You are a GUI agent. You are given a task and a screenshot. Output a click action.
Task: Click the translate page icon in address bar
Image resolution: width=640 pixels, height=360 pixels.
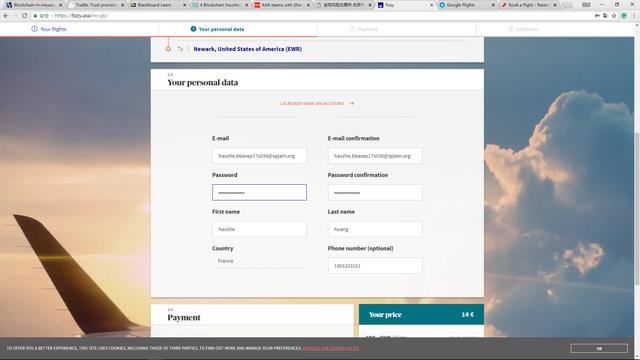pyautogui.click(x=605, y=16)
